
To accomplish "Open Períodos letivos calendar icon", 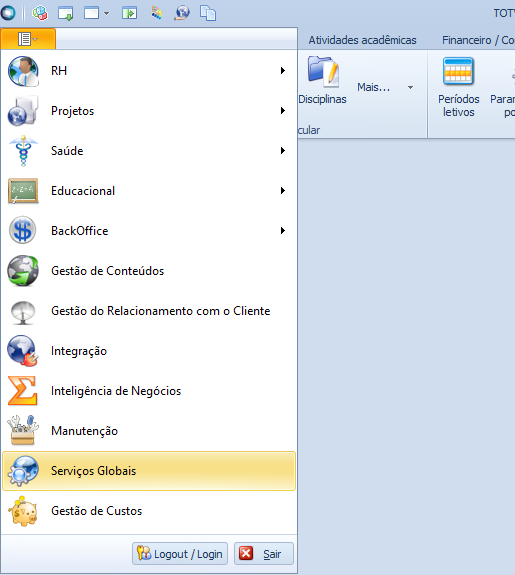I will (x=458, y=71).
